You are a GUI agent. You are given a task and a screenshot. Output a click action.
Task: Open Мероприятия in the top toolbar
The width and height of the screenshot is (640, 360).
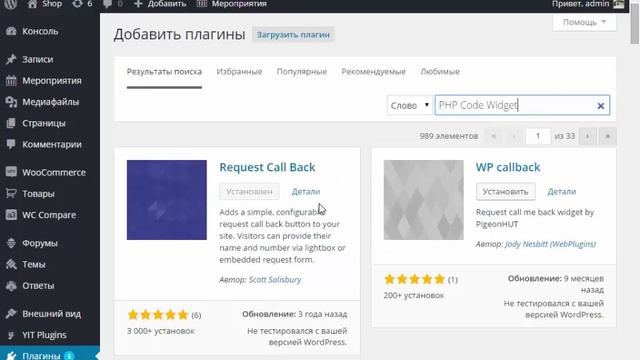tap(231, 4)
